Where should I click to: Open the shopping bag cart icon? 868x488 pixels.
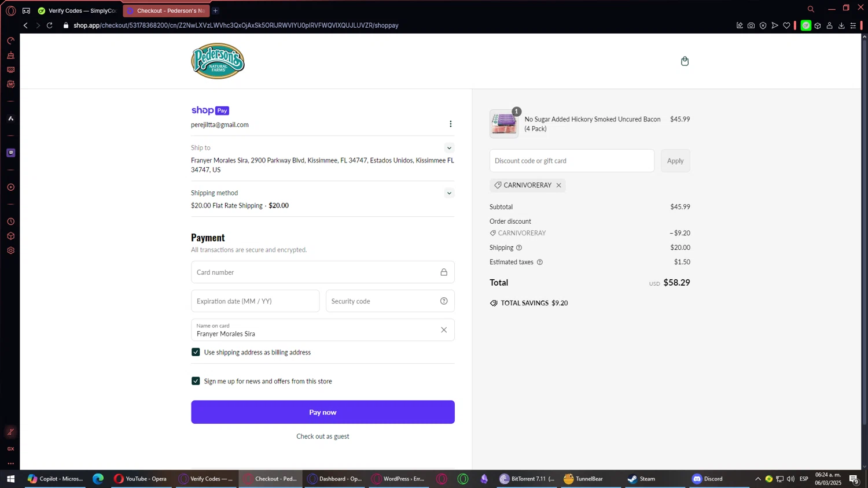685,61
